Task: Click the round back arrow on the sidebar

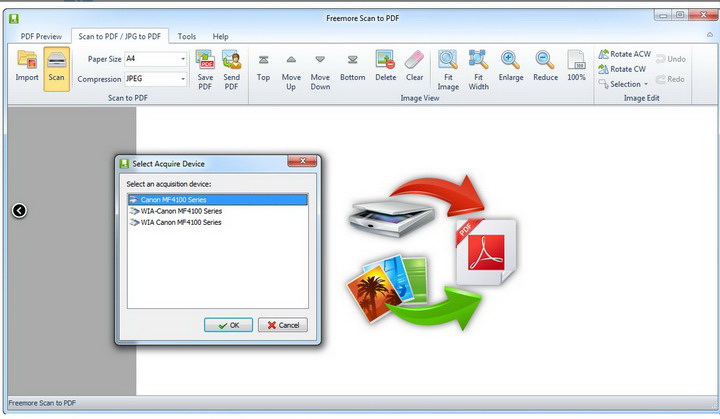Action: [19, 210]
